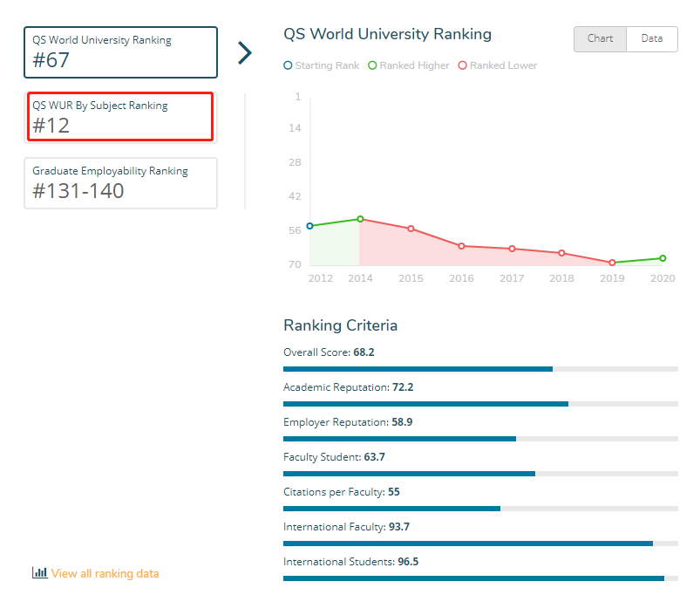
Task: Click the y-axis rank label 1
Action: (x=298, y=97)
